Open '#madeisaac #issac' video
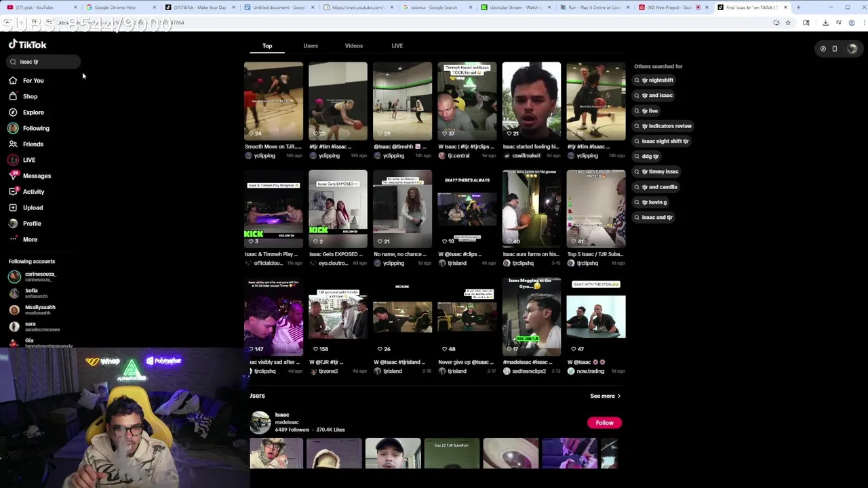 coord(531,317)
